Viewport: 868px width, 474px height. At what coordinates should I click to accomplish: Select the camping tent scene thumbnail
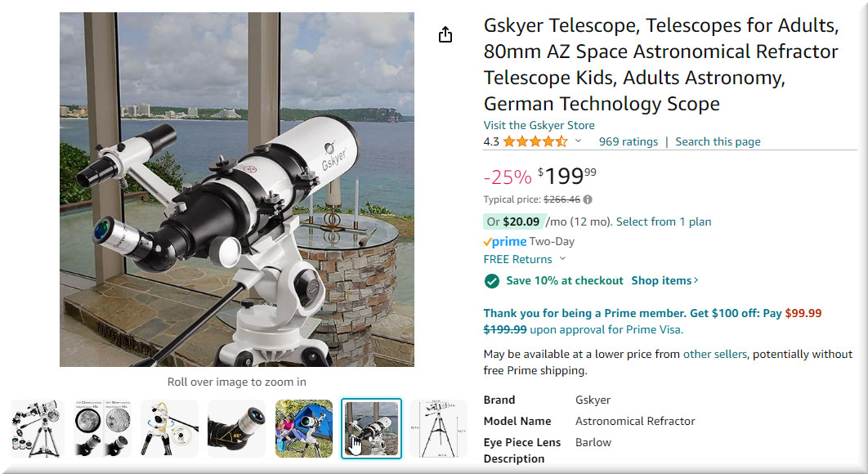click(303, 428)
